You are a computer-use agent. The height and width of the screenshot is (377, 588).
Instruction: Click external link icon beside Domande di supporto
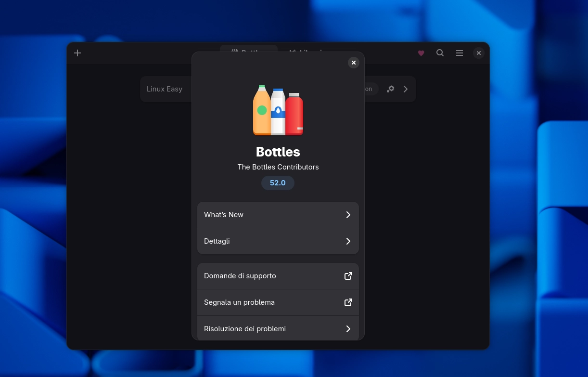(348, 276)
